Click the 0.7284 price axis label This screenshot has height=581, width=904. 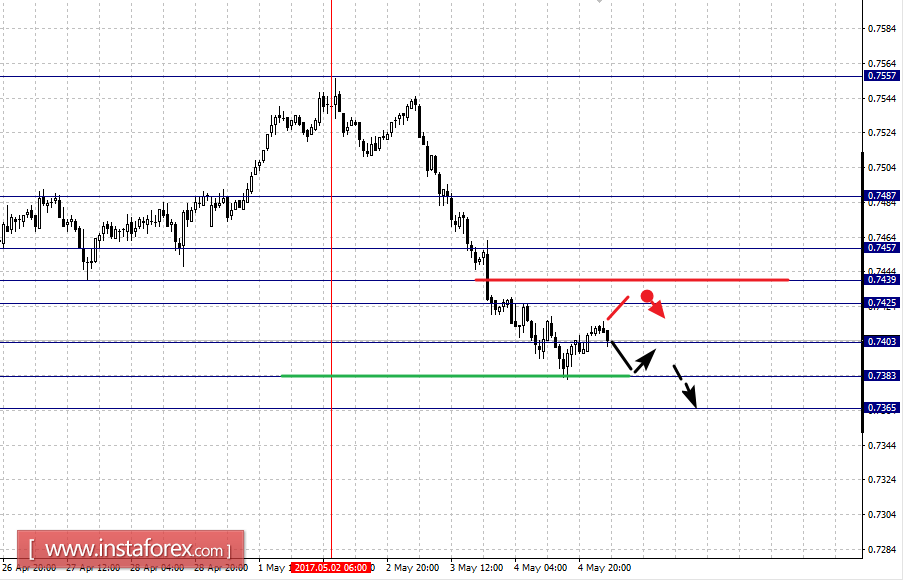click(882, 550)
